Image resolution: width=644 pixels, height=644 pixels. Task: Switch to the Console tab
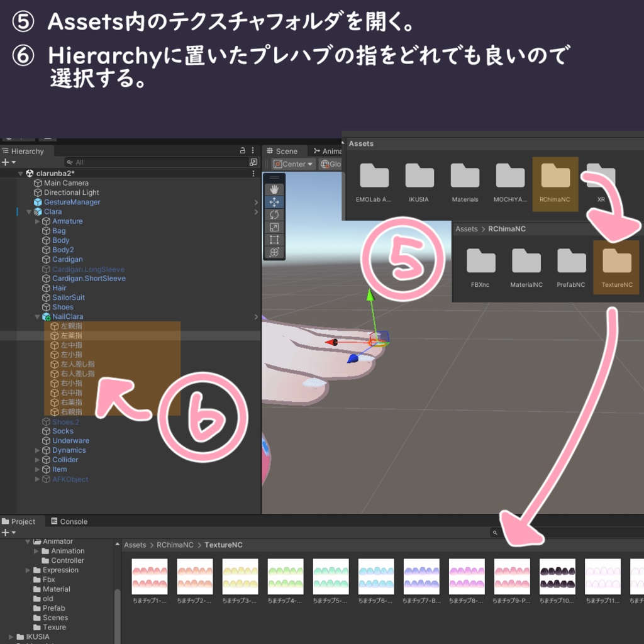[x=69, y=521]
